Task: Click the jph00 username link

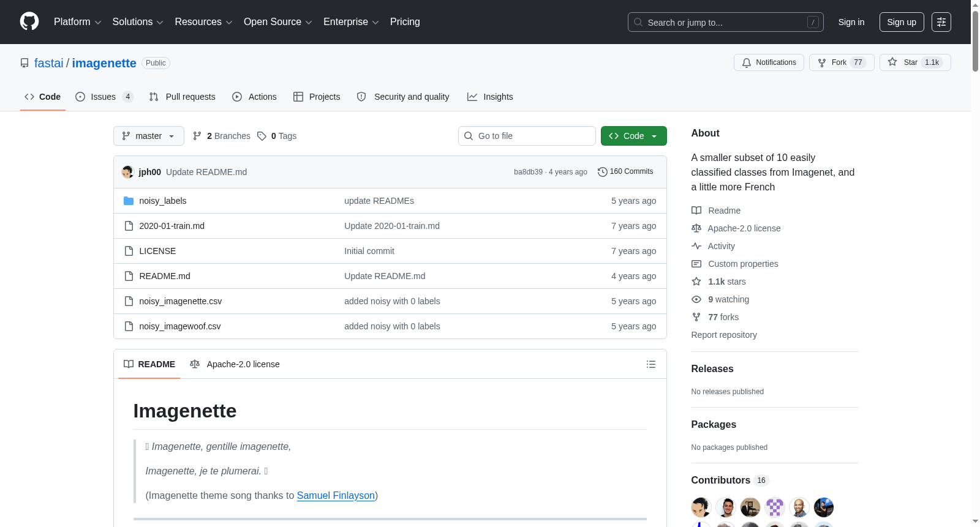Action: click(150, 172)
